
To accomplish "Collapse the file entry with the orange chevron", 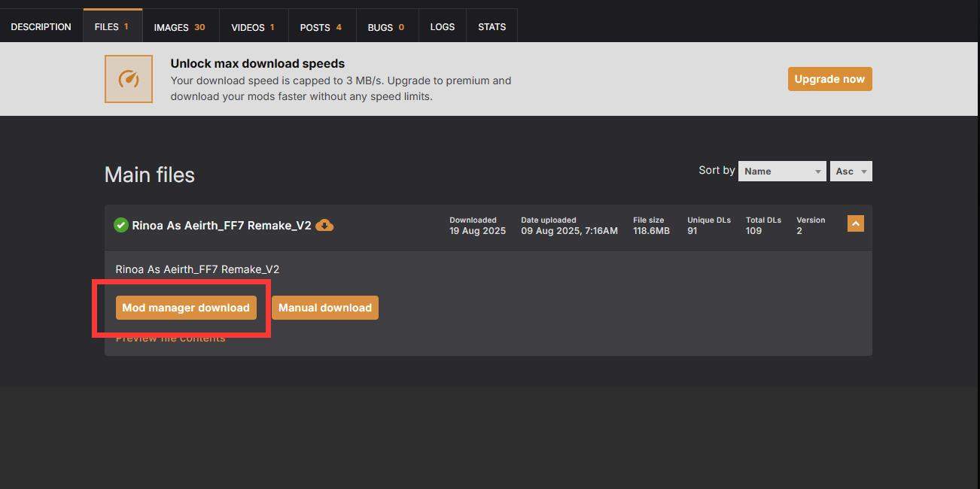I will click(x=855, y=223).
